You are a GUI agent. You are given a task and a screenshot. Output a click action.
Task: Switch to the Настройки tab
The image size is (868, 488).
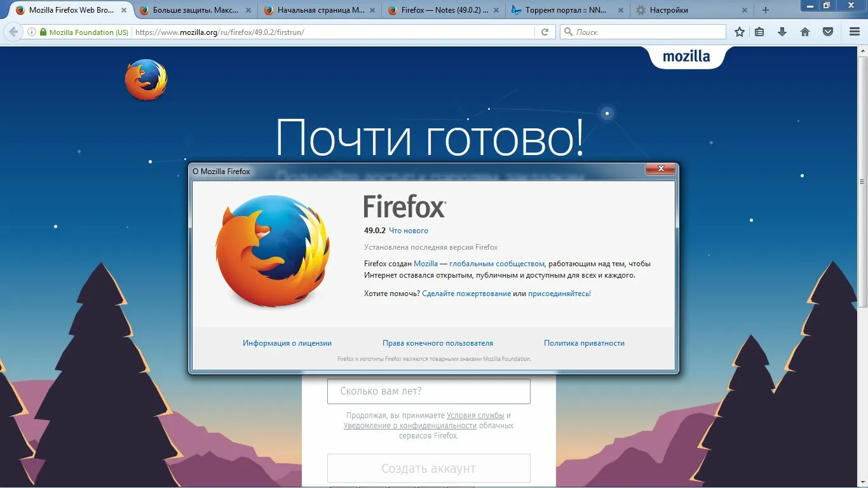(x=668, y=10)
